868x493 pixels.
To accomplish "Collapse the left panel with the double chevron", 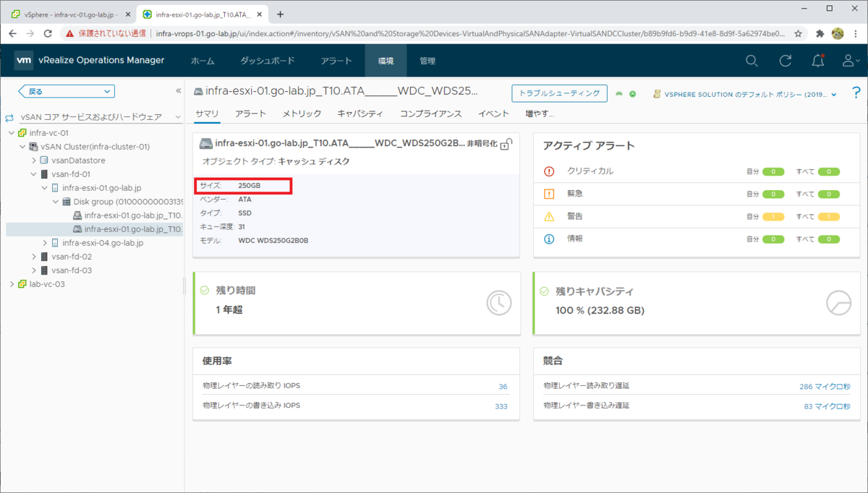I will coord(178,91).
